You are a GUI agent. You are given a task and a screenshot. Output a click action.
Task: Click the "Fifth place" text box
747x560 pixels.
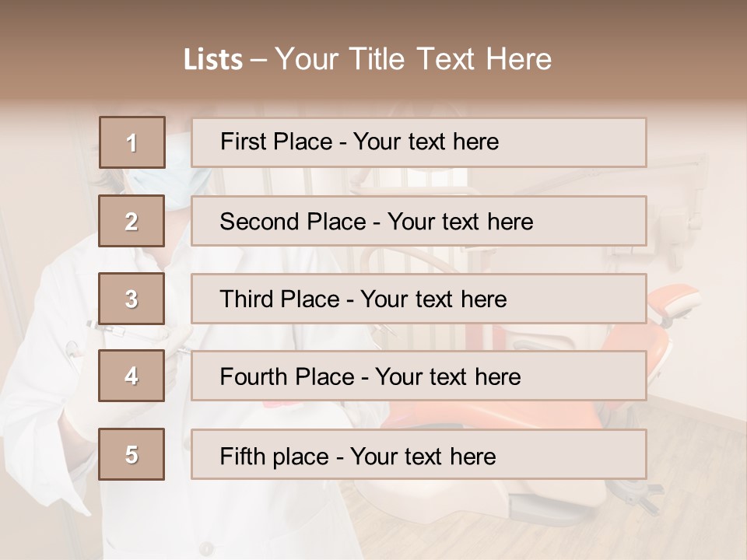pos(419,454)
